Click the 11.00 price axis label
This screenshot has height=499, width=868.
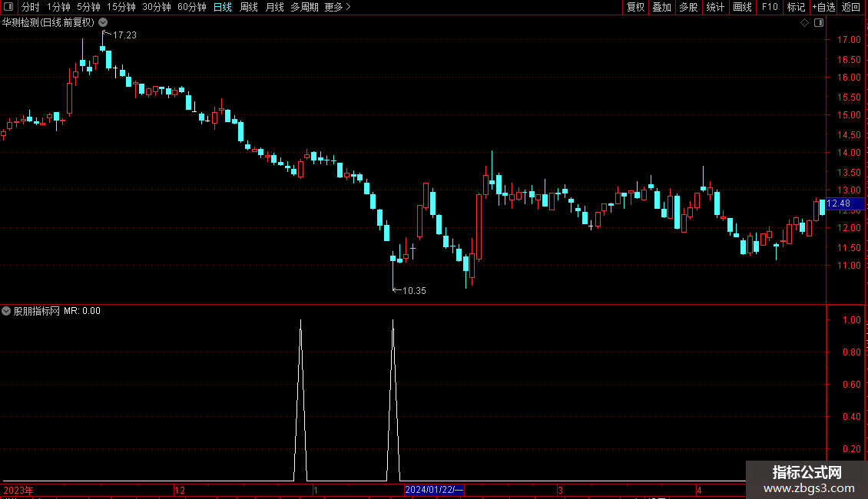coord(849,266)
